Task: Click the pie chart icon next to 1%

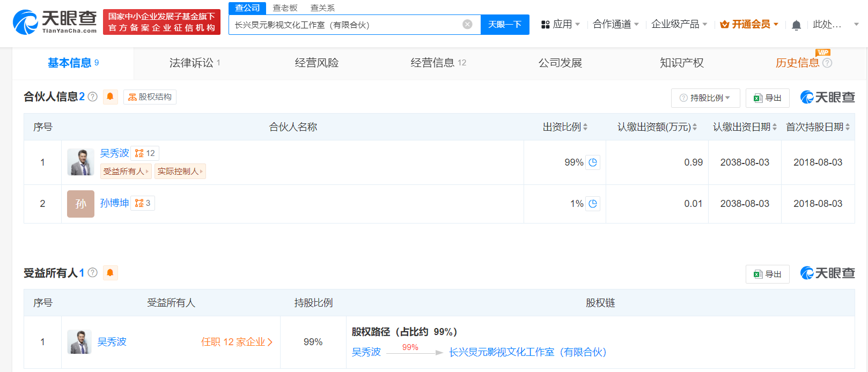Action: coord(593,204)
